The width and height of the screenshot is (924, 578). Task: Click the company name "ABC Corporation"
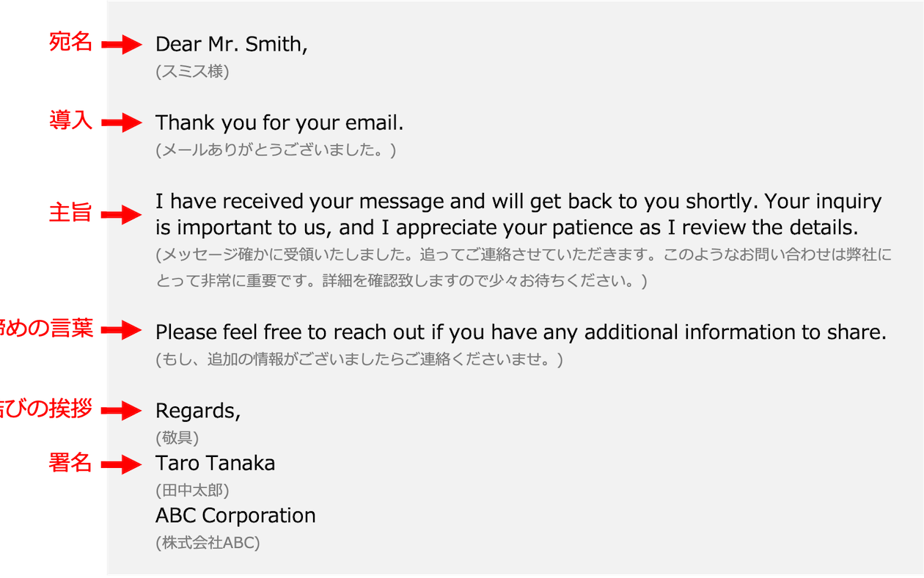pyautogui.click(x=235, y=516)
